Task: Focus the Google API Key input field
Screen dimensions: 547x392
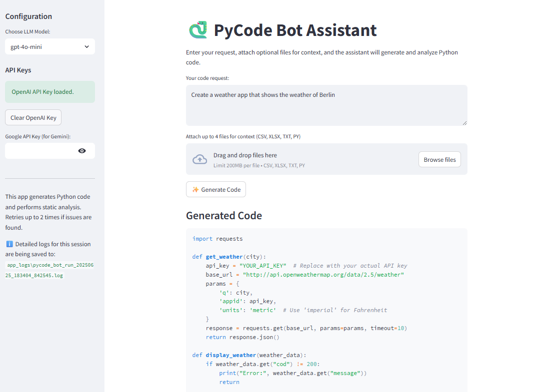Action: click(40, 151)
